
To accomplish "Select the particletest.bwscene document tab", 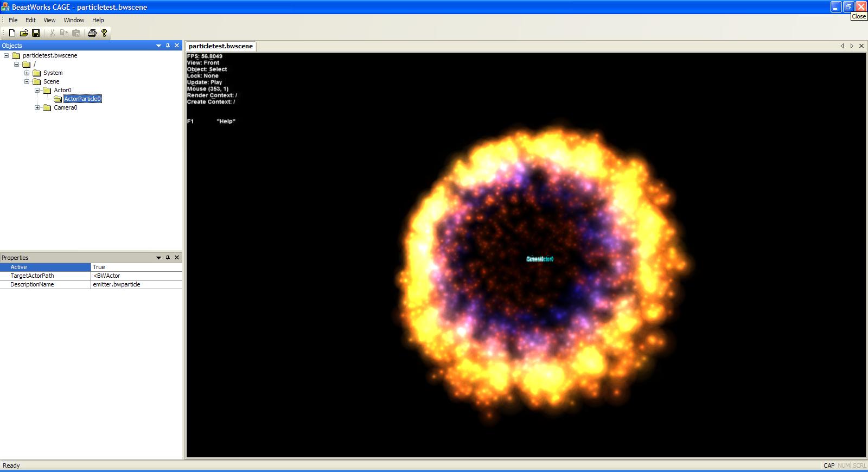I will click(x=221, y=46).
